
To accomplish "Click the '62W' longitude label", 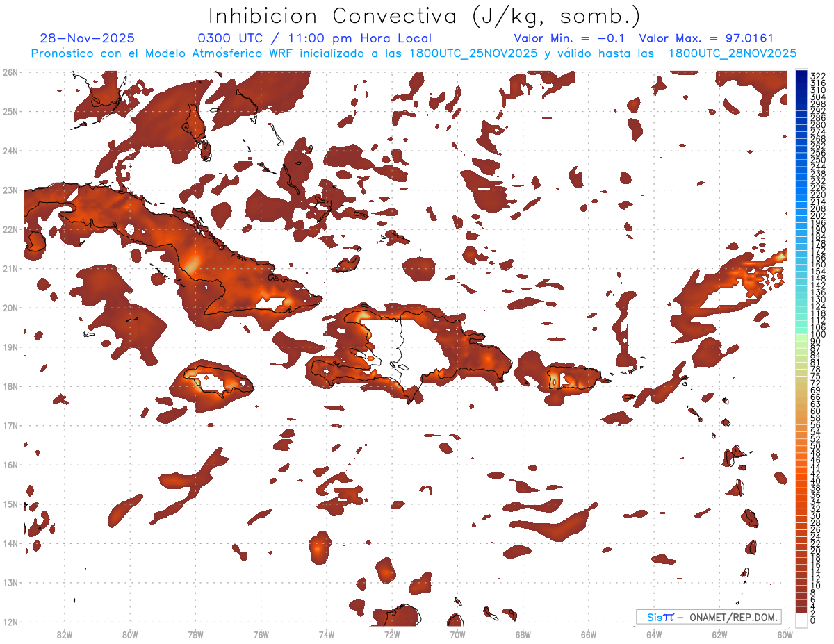I will pos(719,634).
